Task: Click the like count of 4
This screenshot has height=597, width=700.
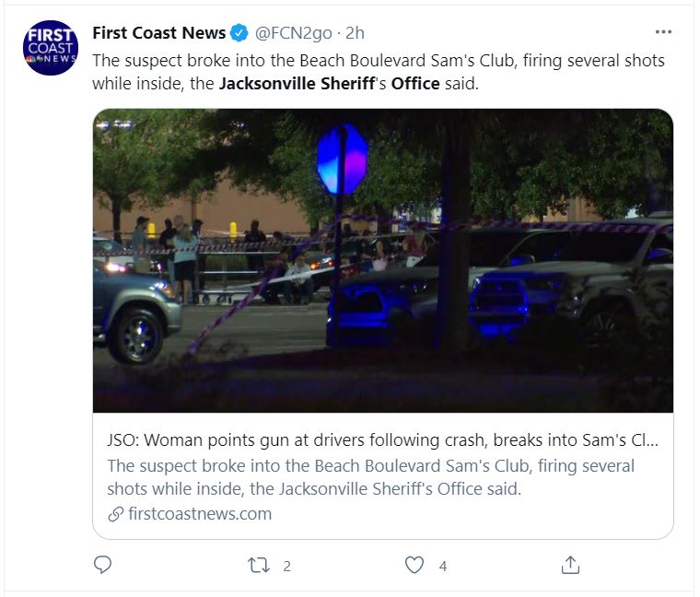Action: click(443, 567)
